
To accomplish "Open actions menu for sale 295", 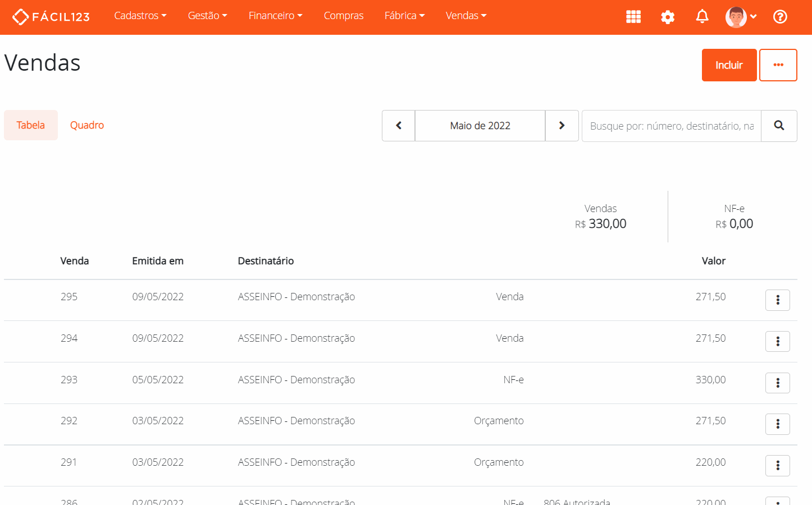I will coord(777,300).
